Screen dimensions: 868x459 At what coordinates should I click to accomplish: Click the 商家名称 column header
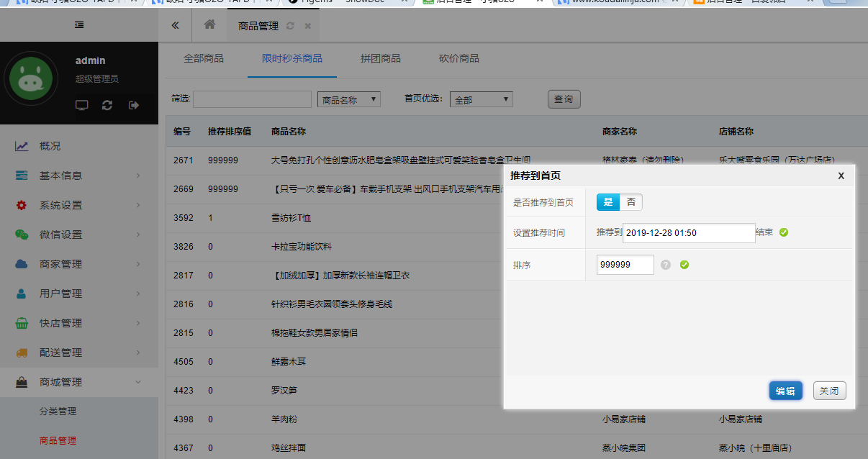620,132
